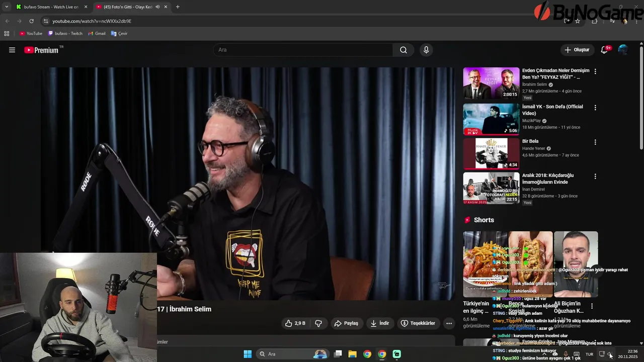644x362 pixels.
Task: Click the Paylaş share button
Action: (346, 323)
